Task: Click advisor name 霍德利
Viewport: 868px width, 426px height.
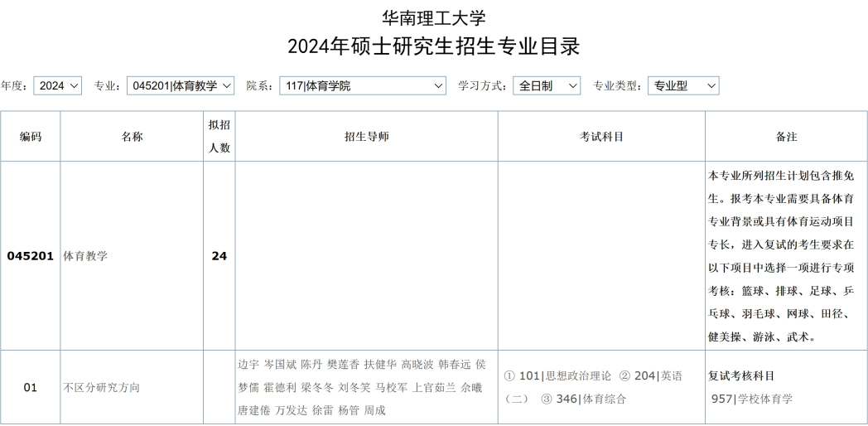Action: coord(280,388)
